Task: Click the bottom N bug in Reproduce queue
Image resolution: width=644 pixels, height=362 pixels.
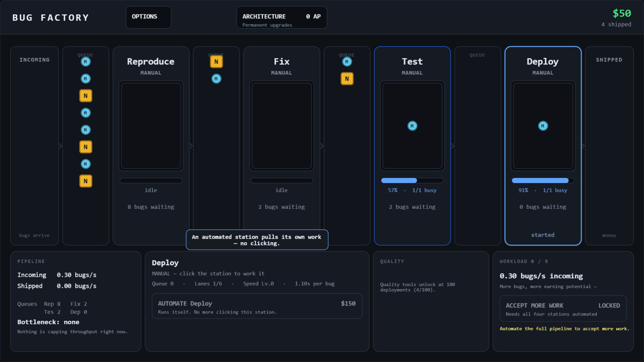Action: click(86, 181)
